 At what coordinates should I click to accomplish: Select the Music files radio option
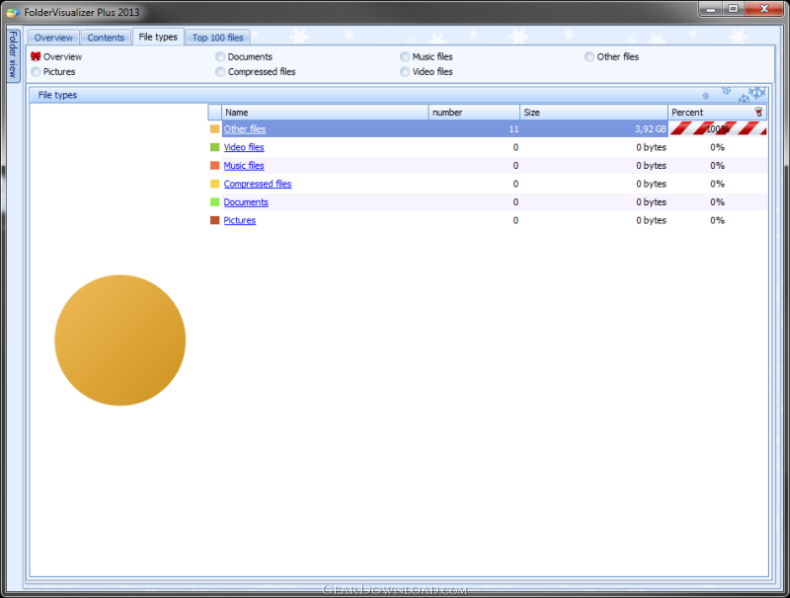coord(427,56)
